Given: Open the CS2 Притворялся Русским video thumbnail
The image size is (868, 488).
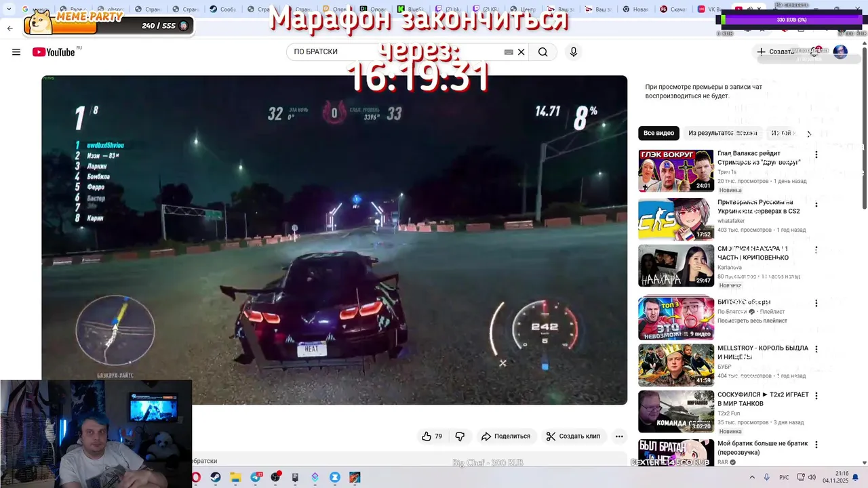Looking at the screenshot, I should (x=676, y=219).
